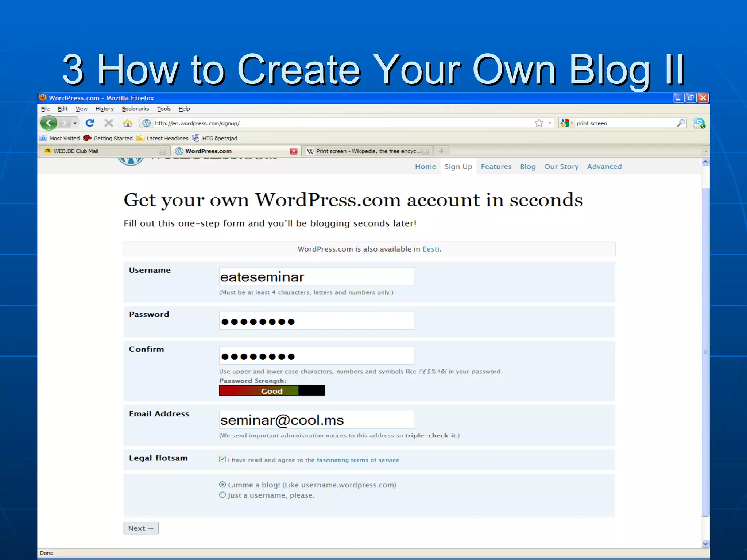Open the Advanced navigation link

[604, 167]
